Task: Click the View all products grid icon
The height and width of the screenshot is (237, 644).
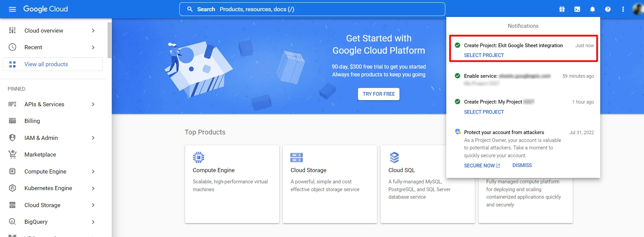Action: (x=12, y=64)
